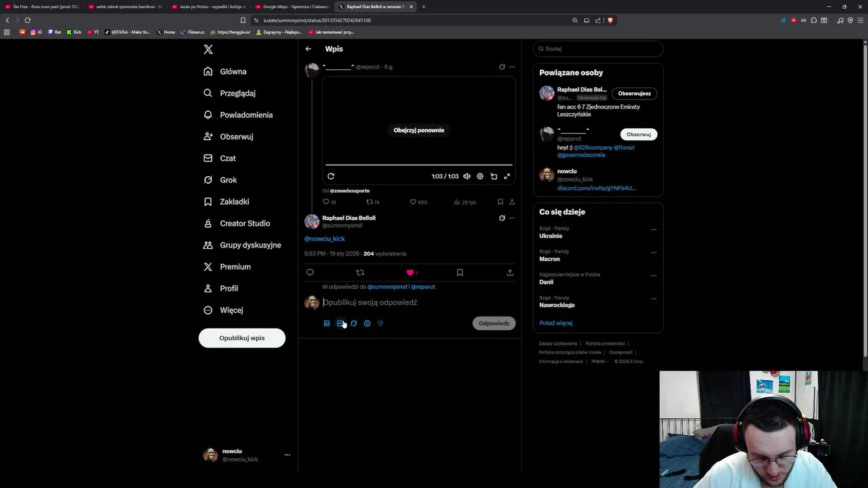Open Przeglądaj in the sidebar

[x=229, y=93]
